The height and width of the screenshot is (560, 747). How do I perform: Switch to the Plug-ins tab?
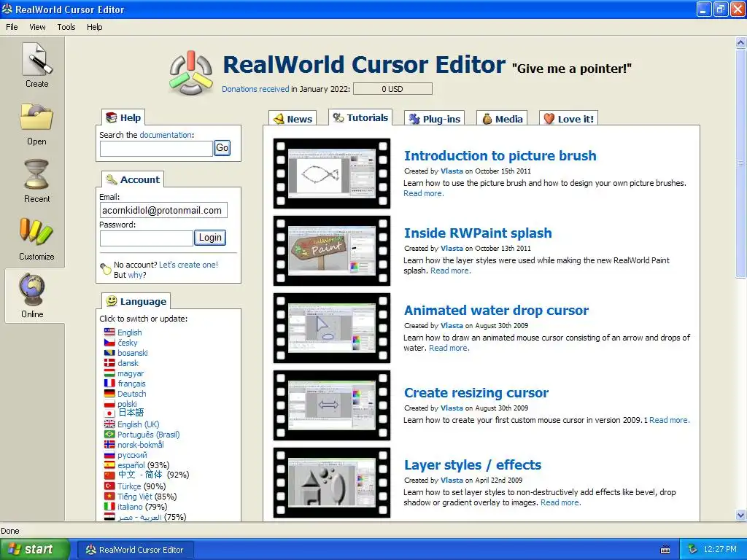pyautogui.click(x=434, y=119)
